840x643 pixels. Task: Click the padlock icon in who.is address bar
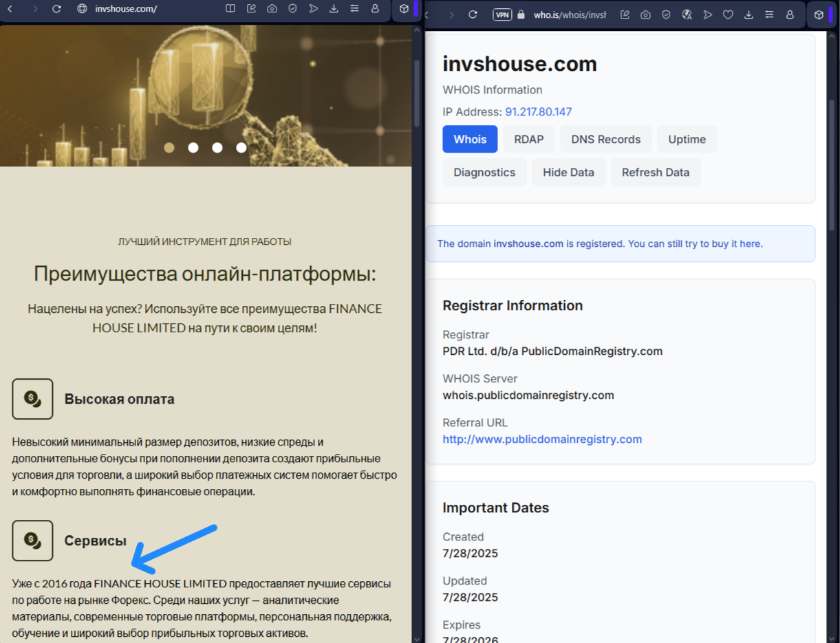tap(521, 14)
